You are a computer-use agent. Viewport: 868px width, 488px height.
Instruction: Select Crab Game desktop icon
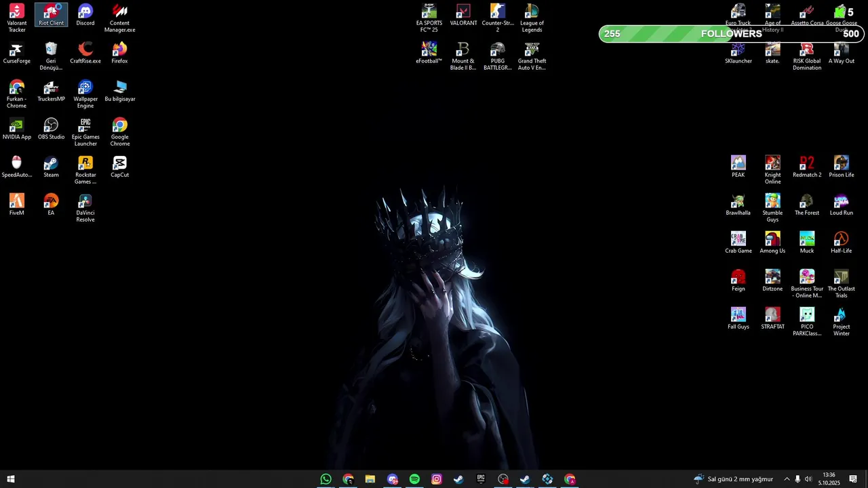point(738,243)
